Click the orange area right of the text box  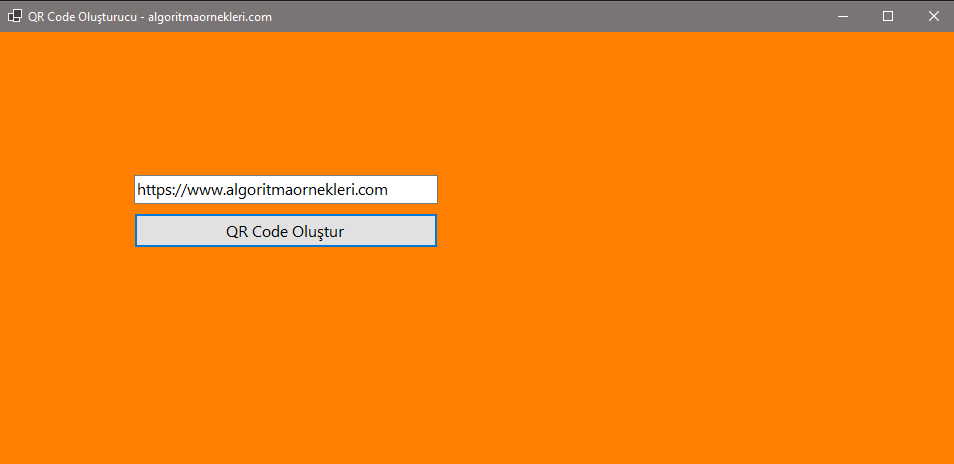pyautogui.click(x=650, y=189)
